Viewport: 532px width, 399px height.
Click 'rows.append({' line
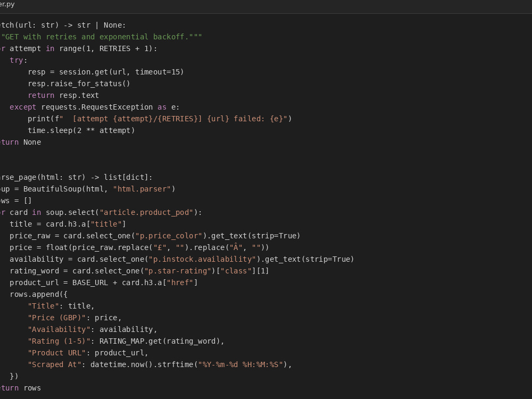tap(39, 294)
